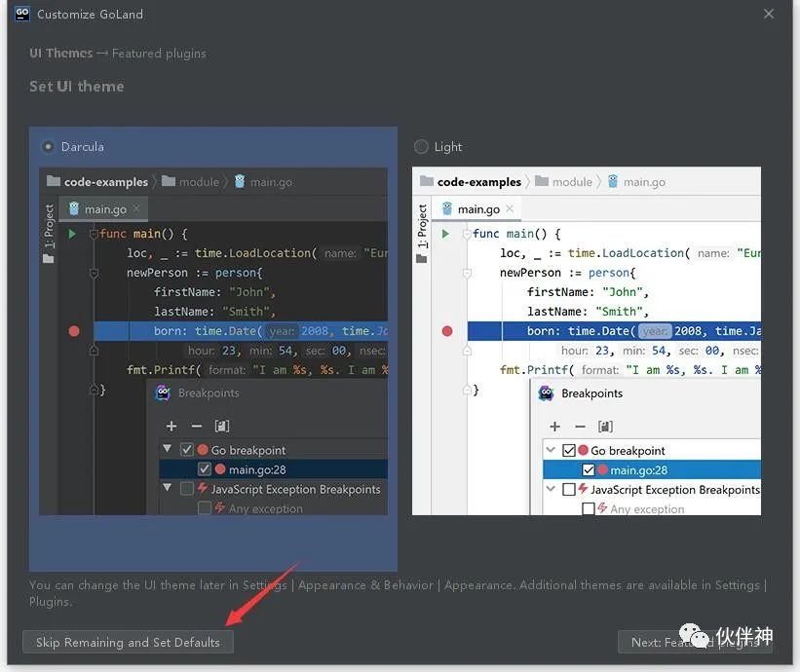Select main.go:28 row in Light preview

point(652,469)
